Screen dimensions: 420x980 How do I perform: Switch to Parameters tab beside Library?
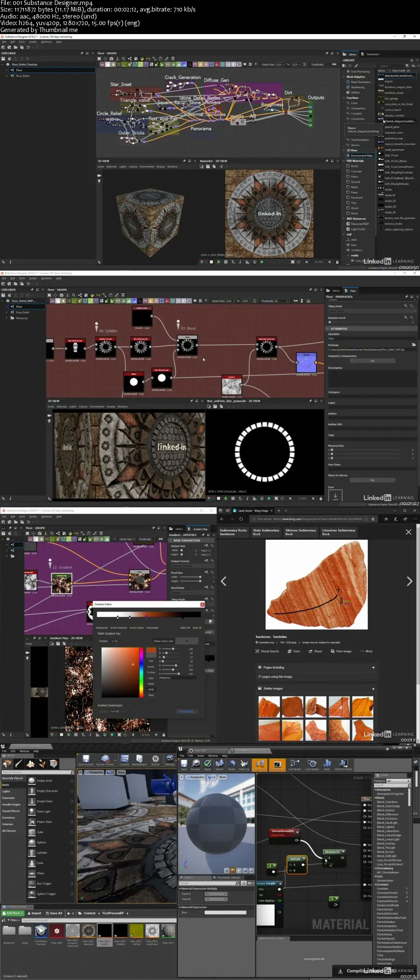pos(370,54)
